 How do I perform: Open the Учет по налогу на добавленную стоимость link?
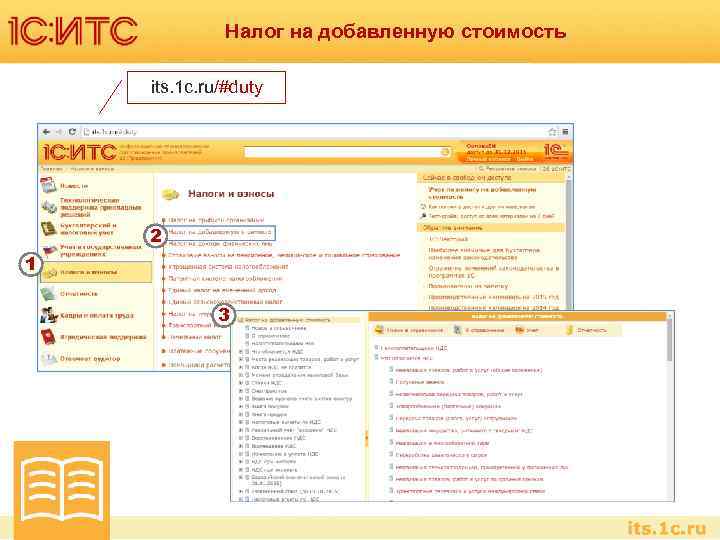(482, 193)
